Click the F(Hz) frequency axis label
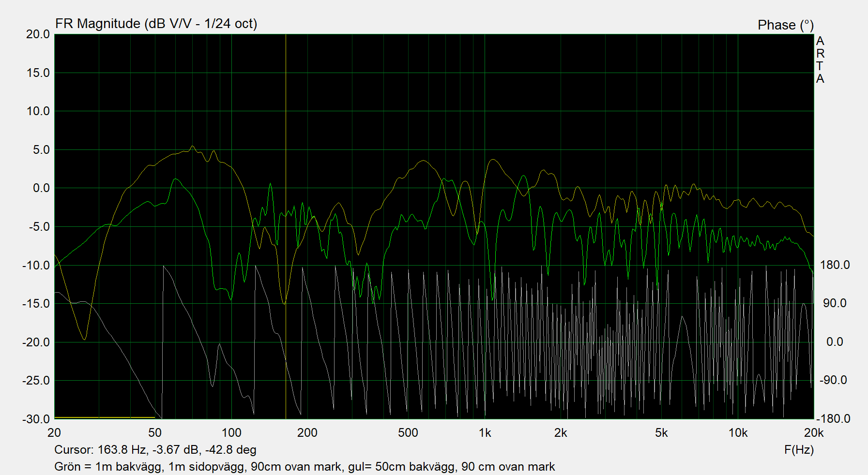The width and height of the screenshot is (868, 475). point(798,450)
